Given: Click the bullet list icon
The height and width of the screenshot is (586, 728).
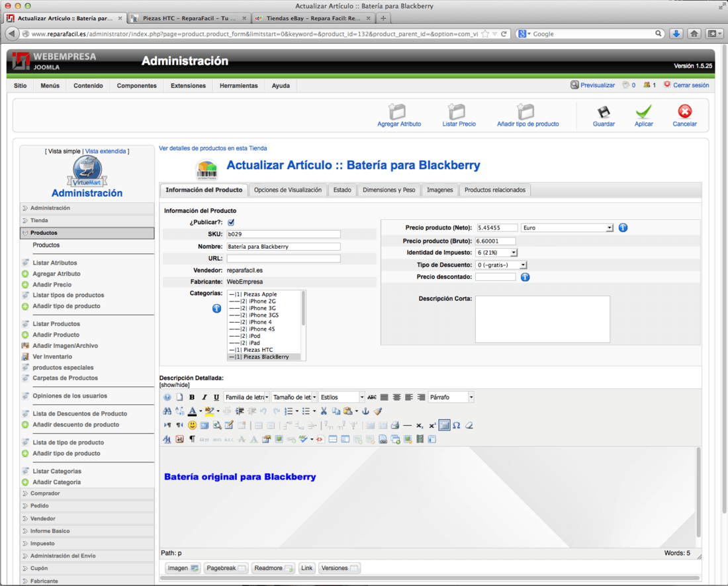Looking at the screenshot, I should coord(306,411).
